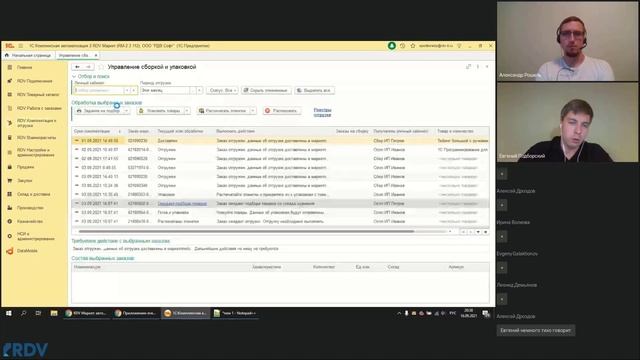Screen dimensions: 640x360
Task: Click the orders table horizontal scrollbar
Action: pyautogui.click(x=246, y=231)
